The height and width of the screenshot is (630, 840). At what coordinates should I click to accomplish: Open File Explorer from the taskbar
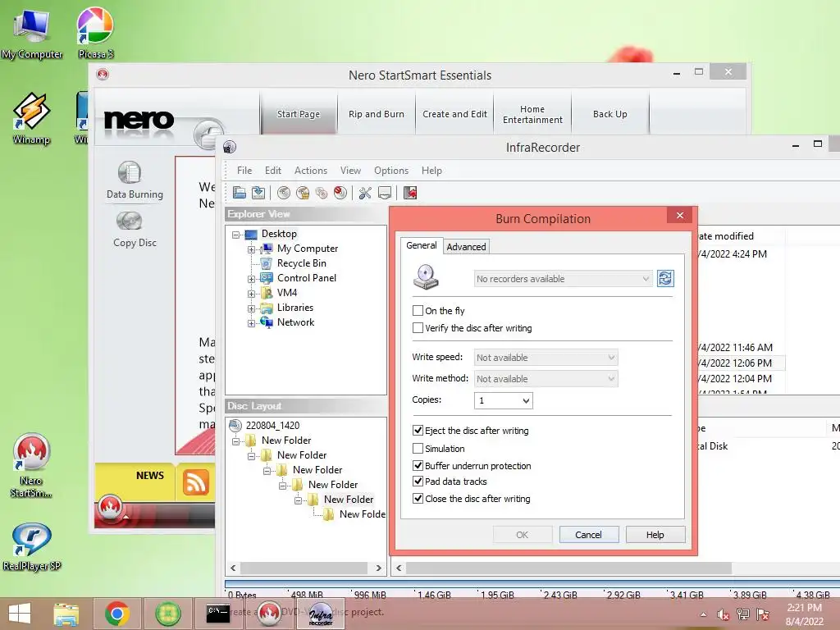coord(66,614)
